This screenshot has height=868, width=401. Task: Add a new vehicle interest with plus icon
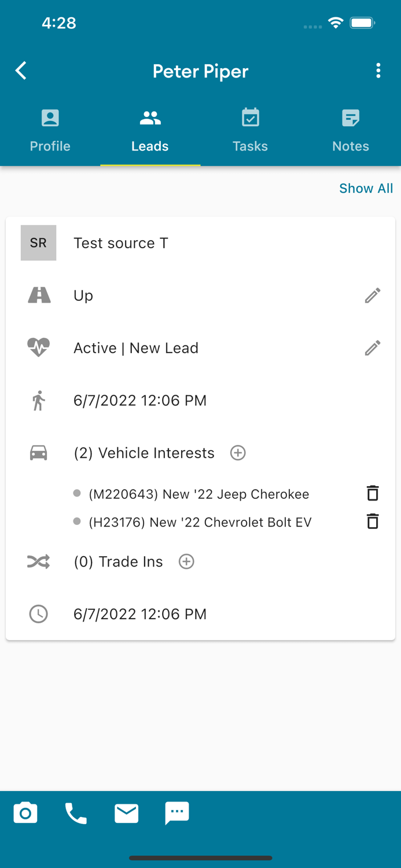pyautogui.click(x=237, y=453)
